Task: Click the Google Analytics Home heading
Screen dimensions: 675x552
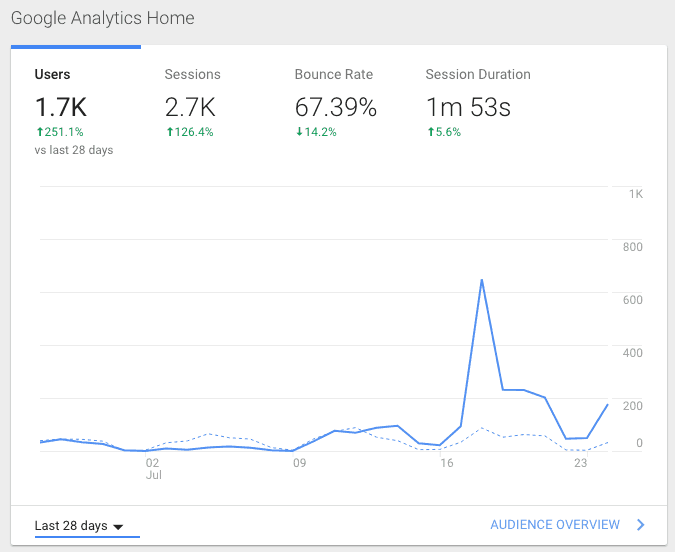Action: [x=102, y=18]
